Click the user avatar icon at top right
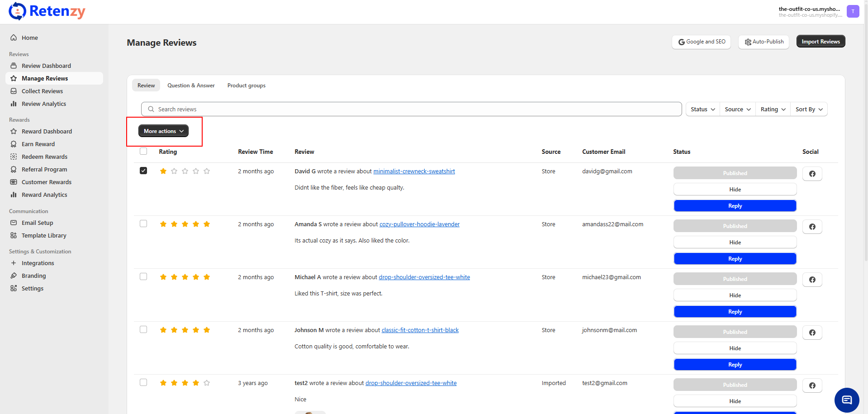The width and height of the screenshot is (868, 414). 853,11
